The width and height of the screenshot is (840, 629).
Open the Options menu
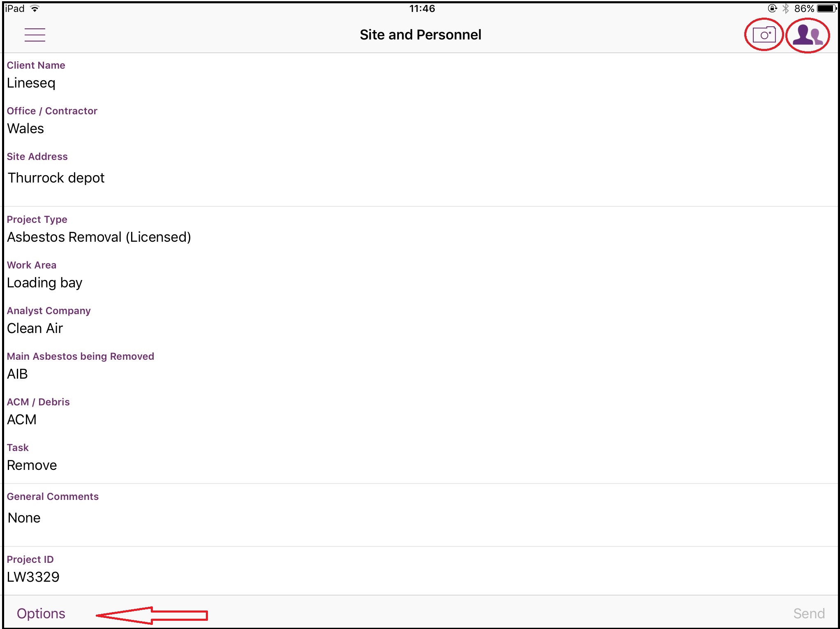(x=41, y=613)
